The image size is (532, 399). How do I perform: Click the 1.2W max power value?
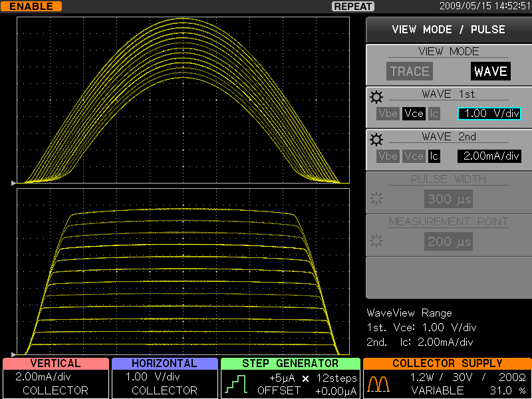point(424,377)
